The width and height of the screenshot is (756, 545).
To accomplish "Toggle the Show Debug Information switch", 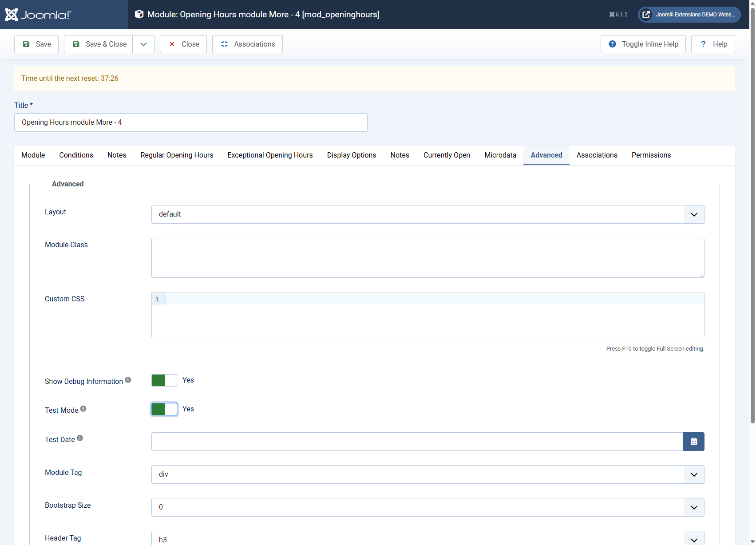I will tap(164, 380).
